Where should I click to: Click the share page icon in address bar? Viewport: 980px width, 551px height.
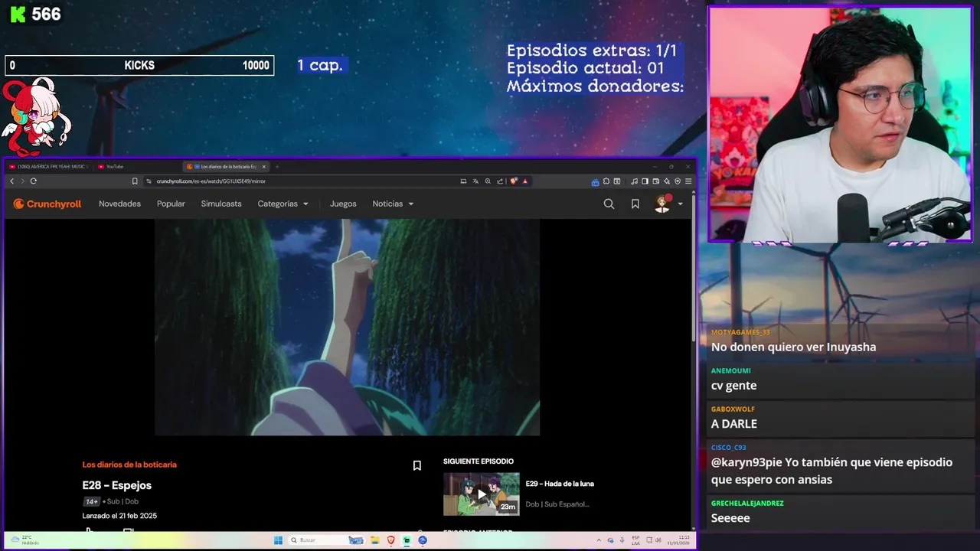(500, 181)
